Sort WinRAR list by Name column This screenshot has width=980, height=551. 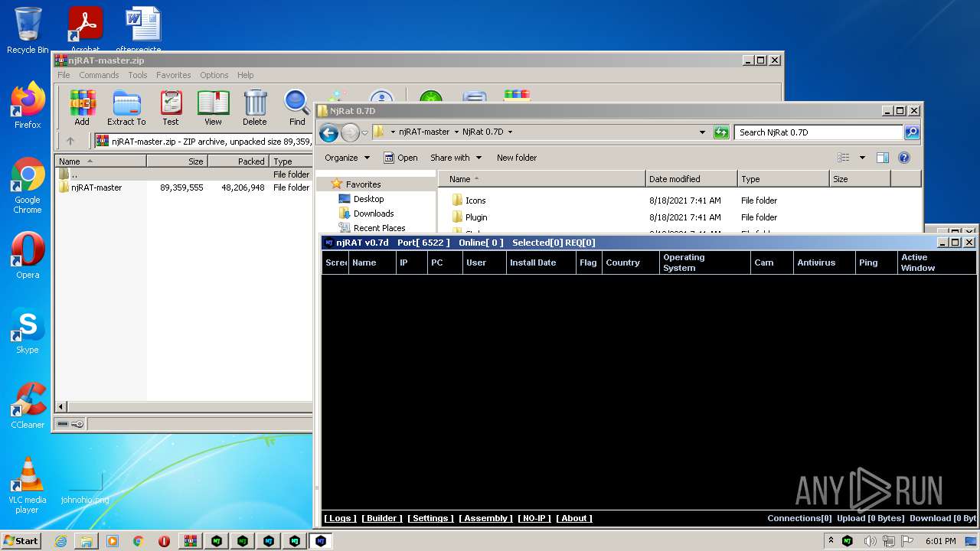click(x=101, y=161)
